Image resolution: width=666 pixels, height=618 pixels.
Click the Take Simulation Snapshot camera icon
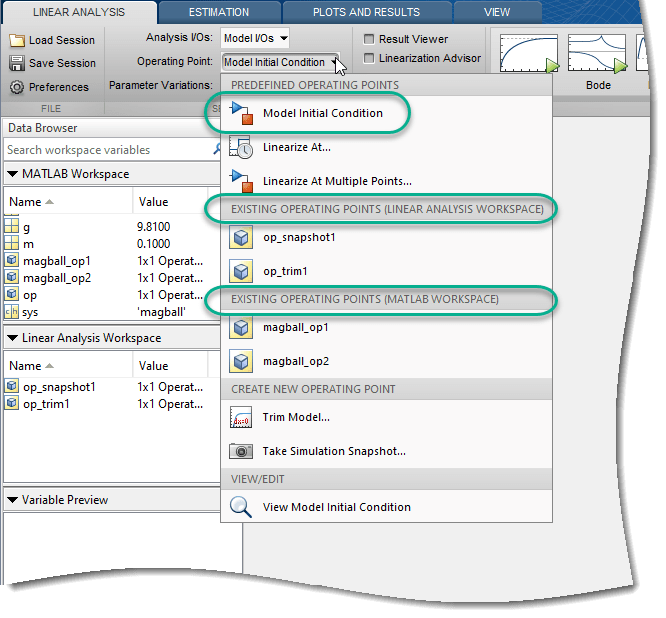[x=241, y=452]
